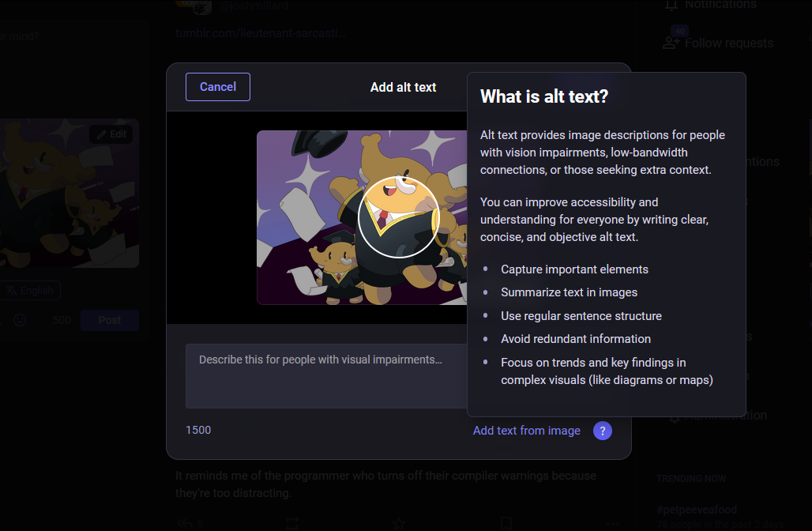Click the Follow requests person-plus icon

pyautogui.click(x=671, y=43)
